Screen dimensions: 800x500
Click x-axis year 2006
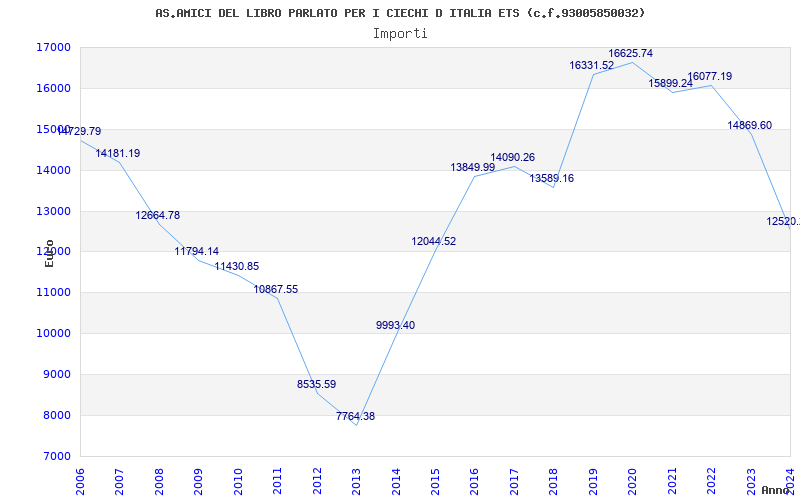coord(80,481)
